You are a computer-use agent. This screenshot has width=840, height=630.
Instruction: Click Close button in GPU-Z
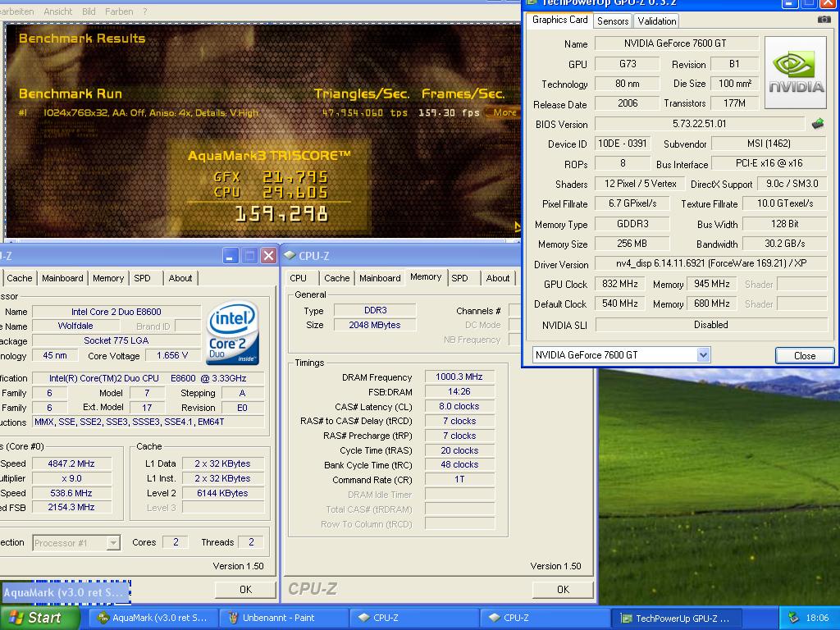pyautogui.click(x=805, y=356)
